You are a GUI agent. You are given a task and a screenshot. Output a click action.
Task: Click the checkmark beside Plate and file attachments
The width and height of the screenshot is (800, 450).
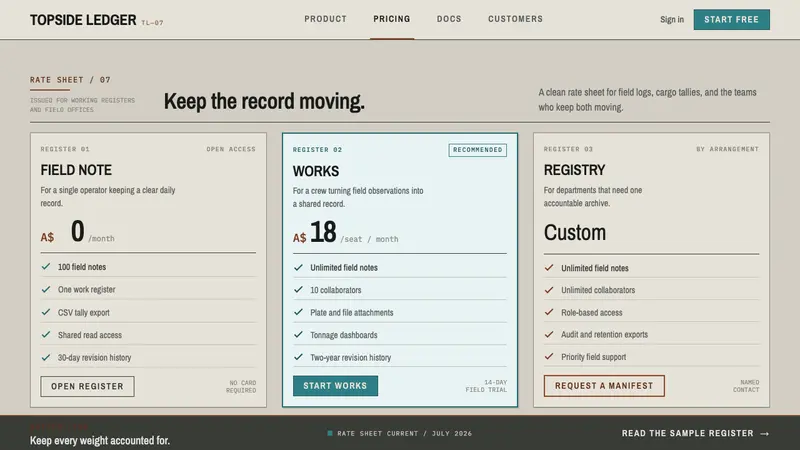click(x=298, y=312)
